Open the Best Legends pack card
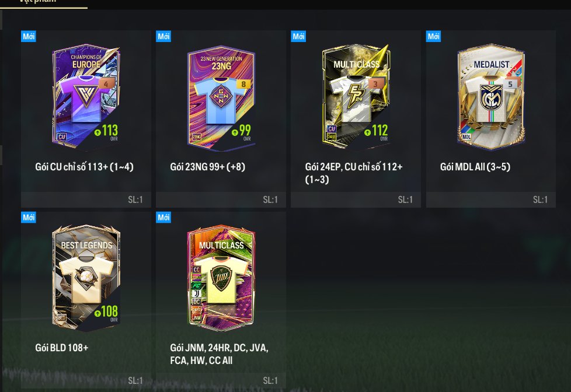Screen dimensions: 571x392 tap(86, 278)
